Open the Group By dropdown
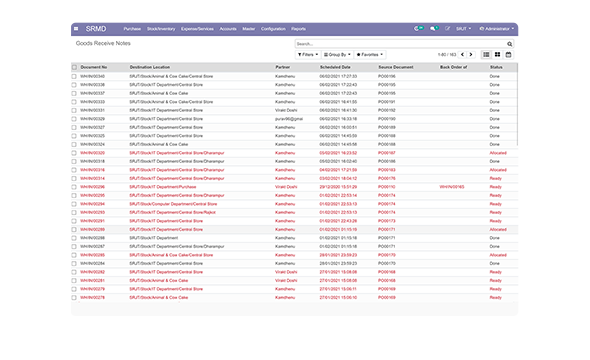This screenshot has height=360, width=590. pos(337,55)
